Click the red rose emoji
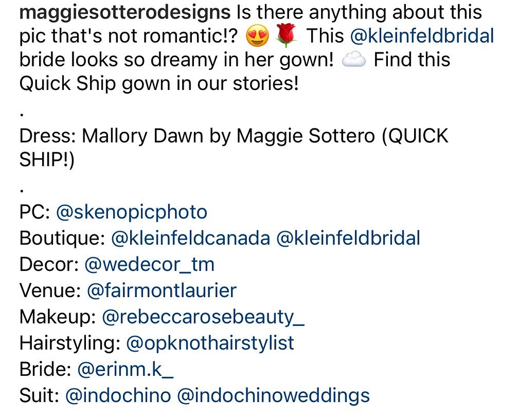The width and height of the screenshot is (518, 420). [286, 36]
